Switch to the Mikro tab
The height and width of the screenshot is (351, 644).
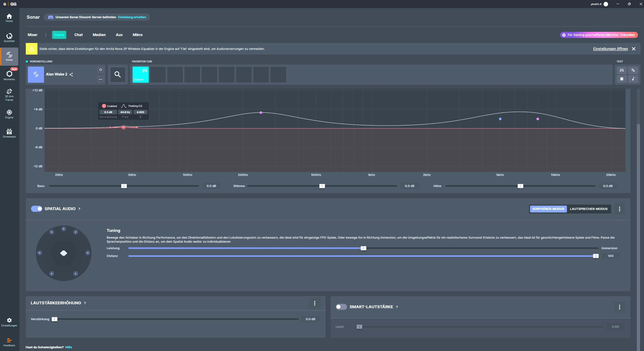[138, 35]
